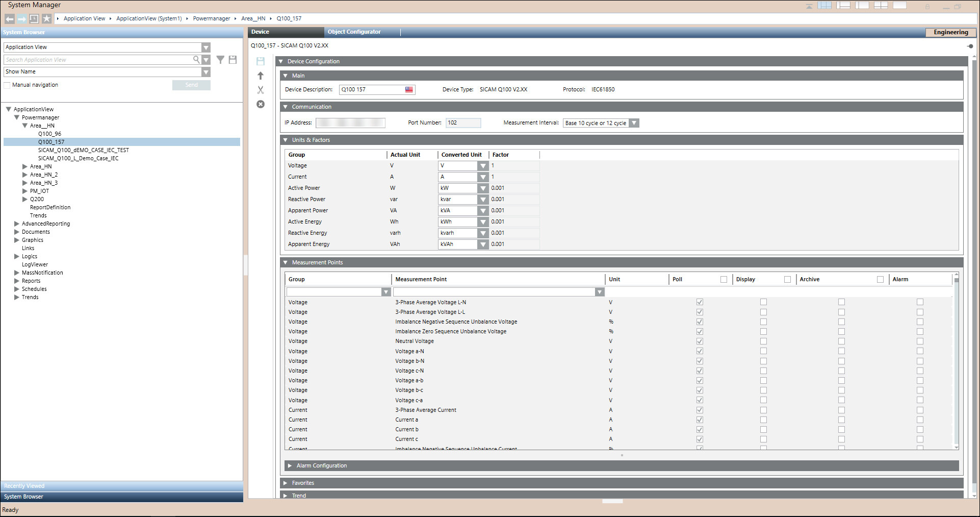Click the upload arrow icon below Save
The image size is (980, 517).
coord(261,75)
